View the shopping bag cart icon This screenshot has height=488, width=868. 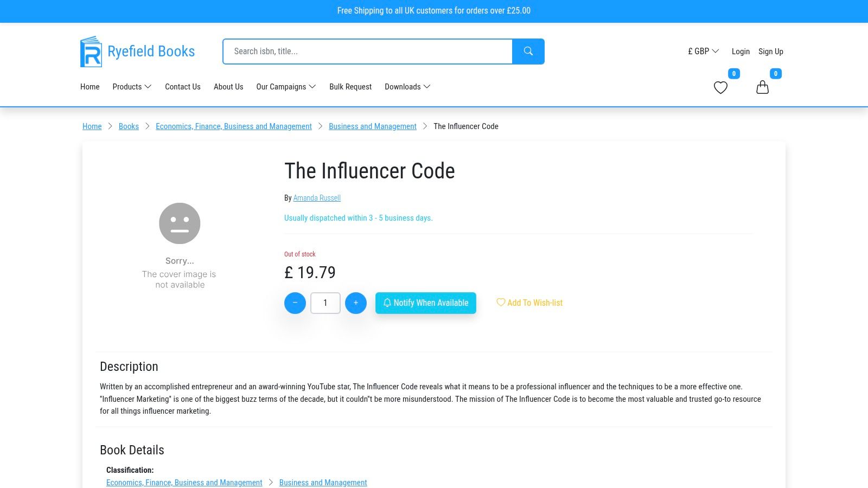[762, 87]
